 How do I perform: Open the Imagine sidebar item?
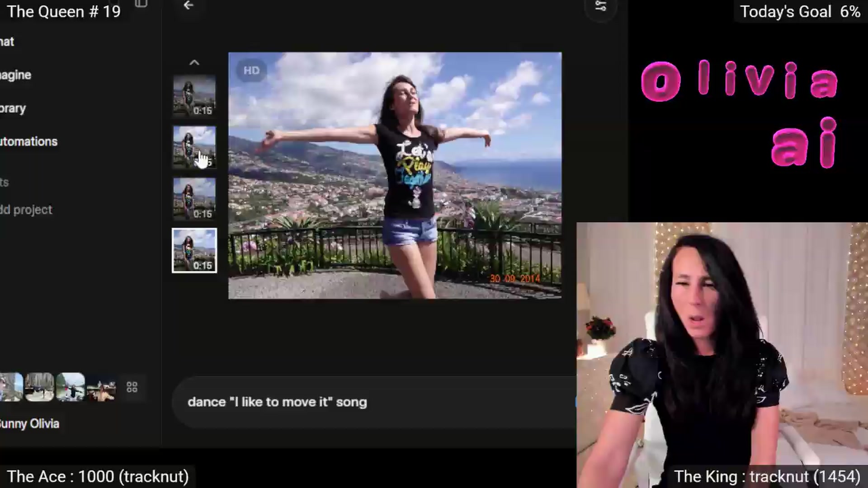point(15,75)
